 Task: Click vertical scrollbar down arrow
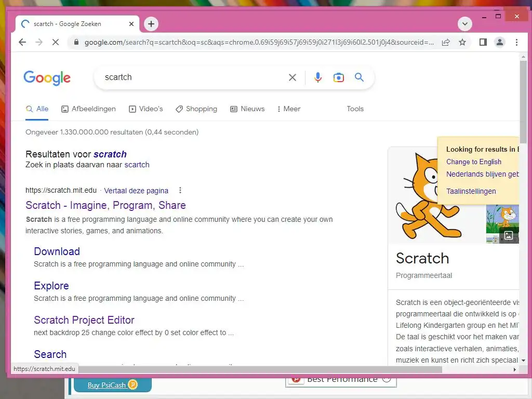[523, 361]
